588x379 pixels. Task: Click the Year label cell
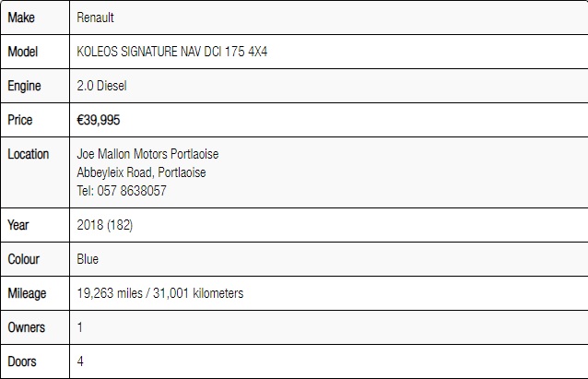click(35, 225)
